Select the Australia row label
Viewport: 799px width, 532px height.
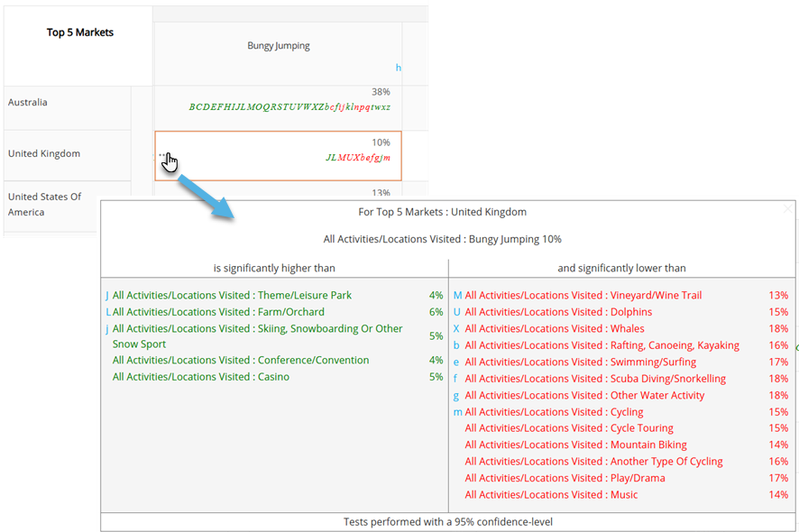click(28, 102)
